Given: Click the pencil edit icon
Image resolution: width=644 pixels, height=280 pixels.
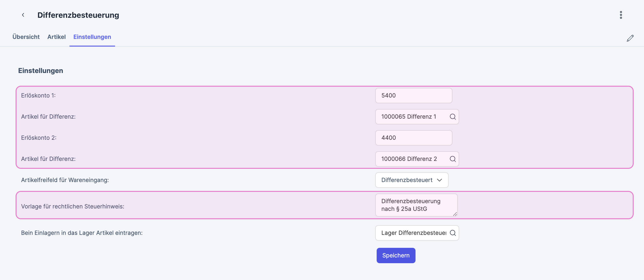Looking at the screenshot, I should pos(630,38).
